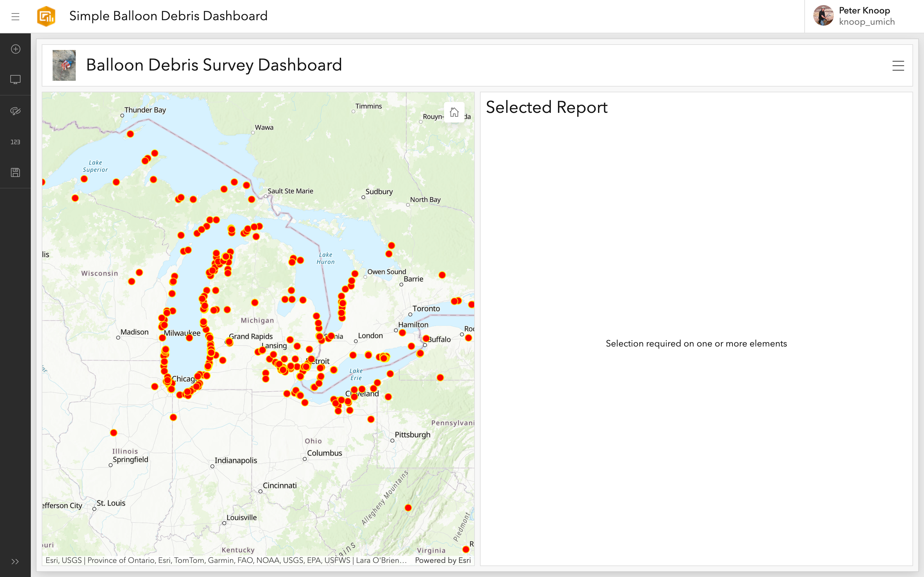Click the Add element plus icon
The width and height of the screenshot is (924, 577).
[x=15, y=49]
